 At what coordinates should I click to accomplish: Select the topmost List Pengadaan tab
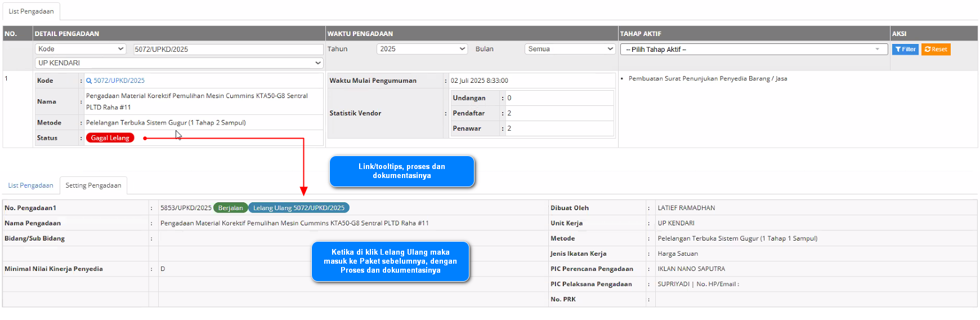pos(32,11)
